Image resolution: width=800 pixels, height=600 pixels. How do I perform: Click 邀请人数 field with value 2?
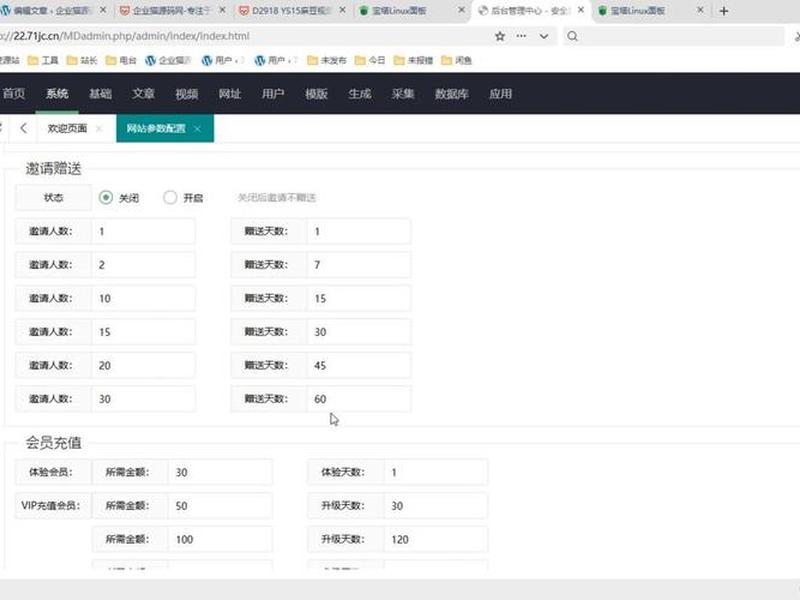143,265
